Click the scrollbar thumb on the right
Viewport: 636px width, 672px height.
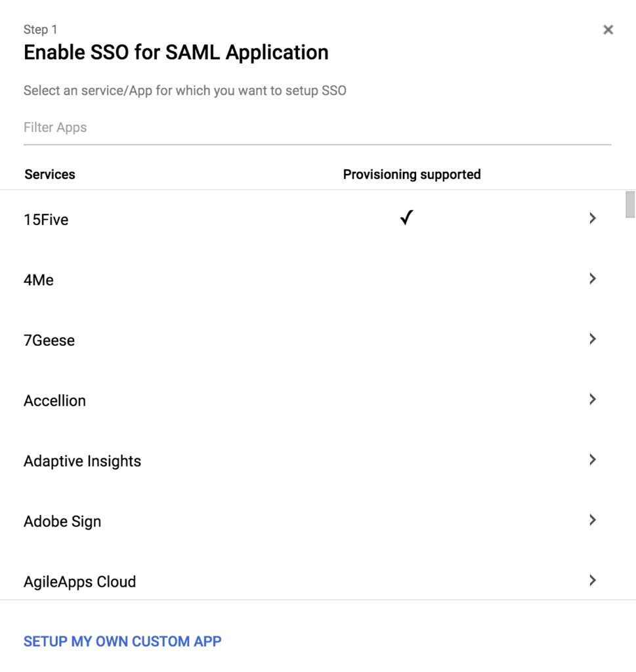click(x=629, y=203)
